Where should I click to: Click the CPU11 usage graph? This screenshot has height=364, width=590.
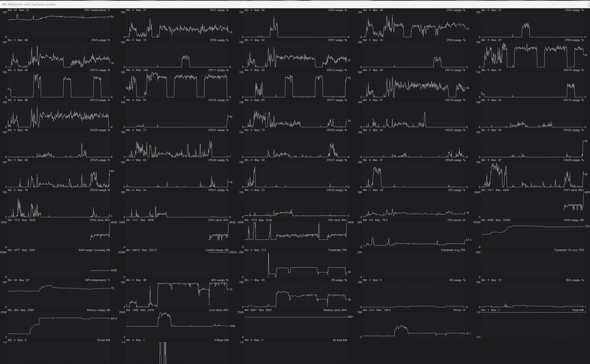(x=177, y=84)
